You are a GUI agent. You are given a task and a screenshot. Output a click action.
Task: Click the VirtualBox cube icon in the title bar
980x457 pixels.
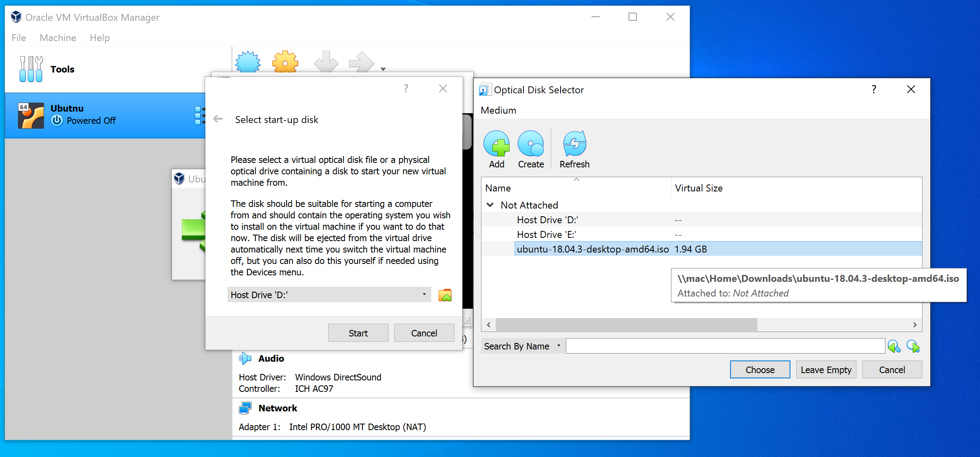tap(16, 17)
